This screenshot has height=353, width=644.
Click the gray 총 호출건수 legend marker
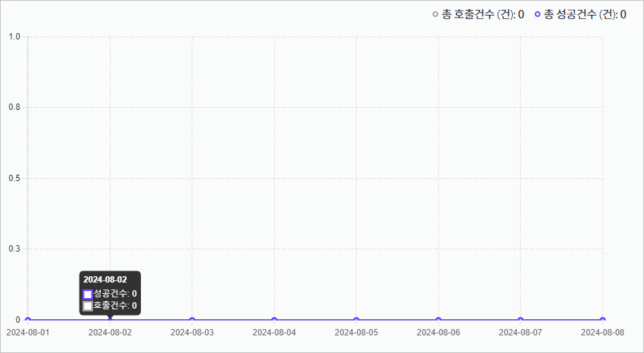(x=435, y=14)
